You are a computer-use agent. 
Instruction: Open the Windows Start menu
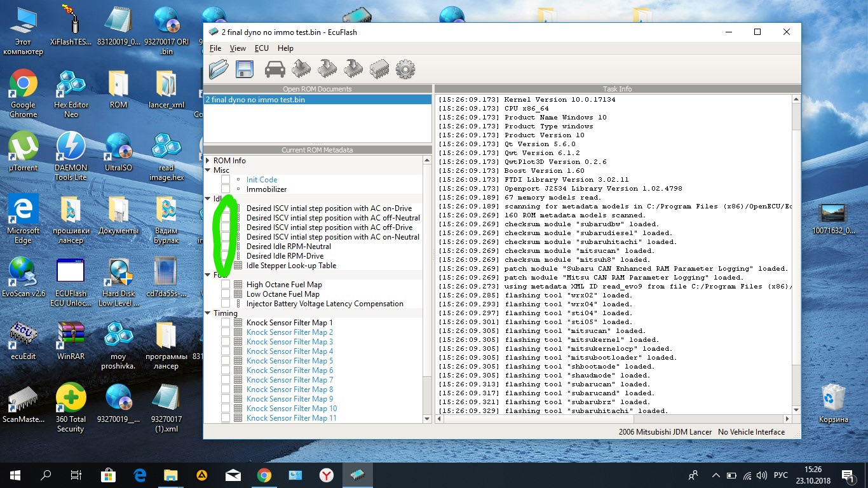point(15,475)
